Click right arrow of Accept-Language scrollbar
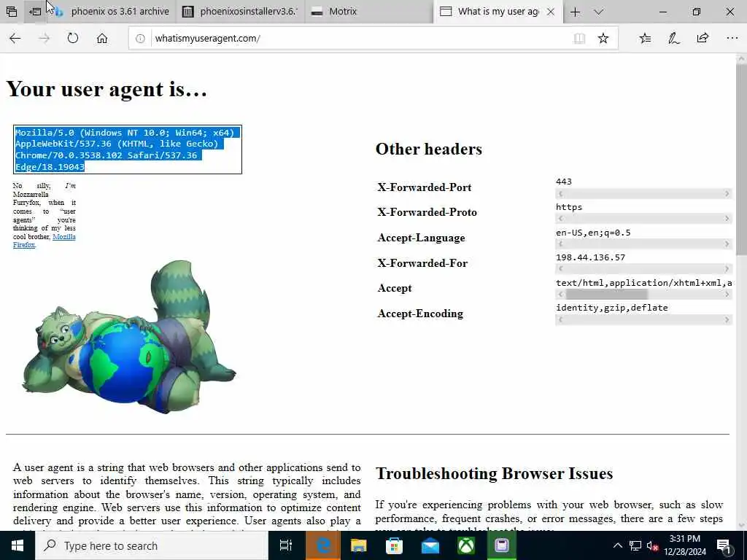The width and height of the screenshot is (747, 560). click(727, 244)
